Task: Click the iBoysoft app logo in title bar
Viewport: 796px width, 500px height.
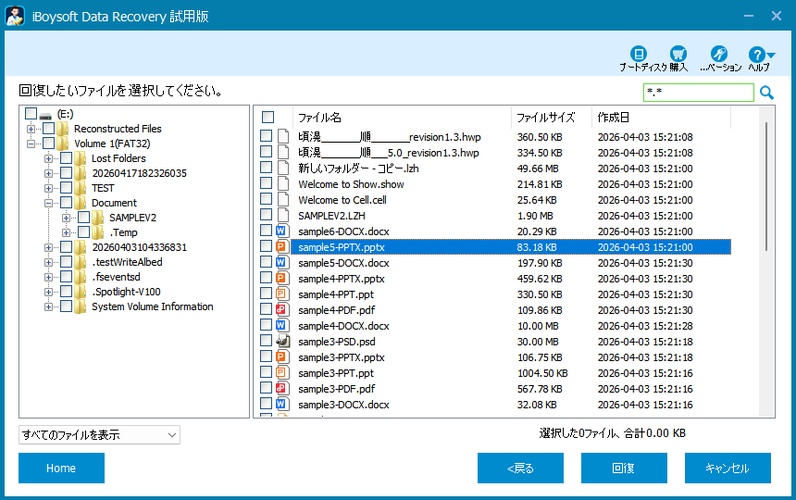Action: (15, 16)
